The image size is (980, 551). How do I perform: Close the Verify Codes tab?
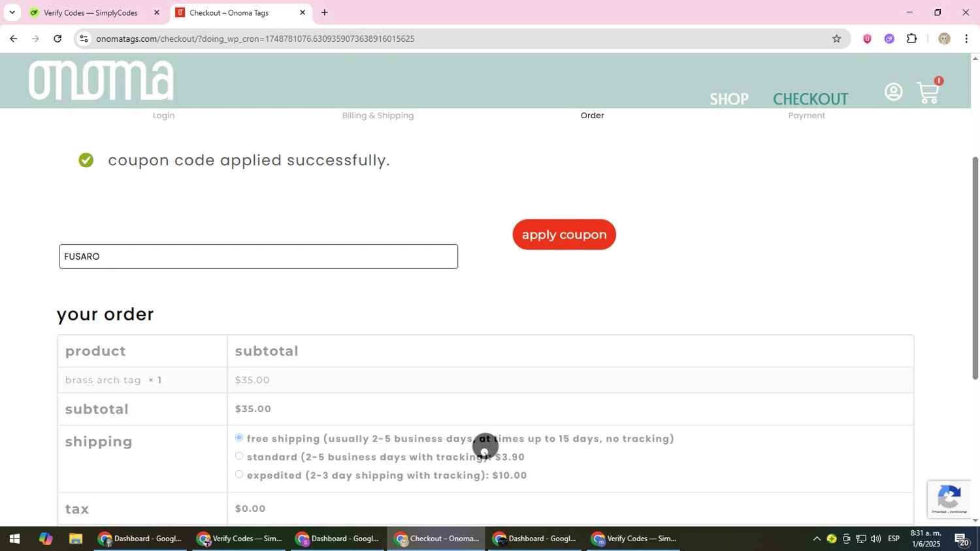point(156,12)
